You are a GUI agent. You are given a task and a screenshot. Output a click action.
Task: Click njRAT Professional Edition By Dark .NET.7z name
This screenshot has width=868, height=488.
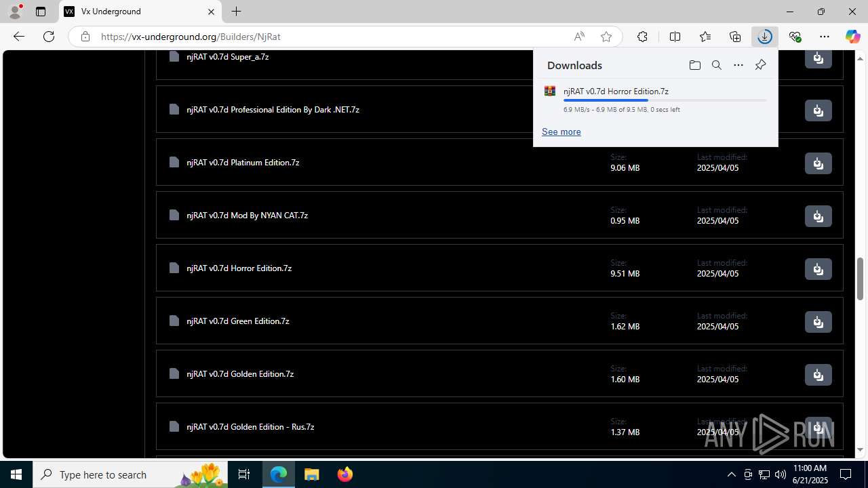point(273,109)
